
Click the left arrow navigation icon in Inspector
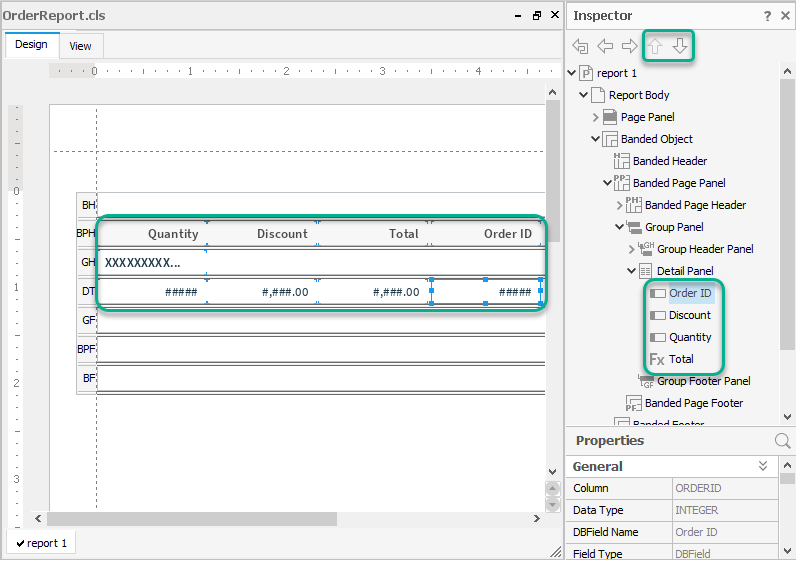(605, 46)
